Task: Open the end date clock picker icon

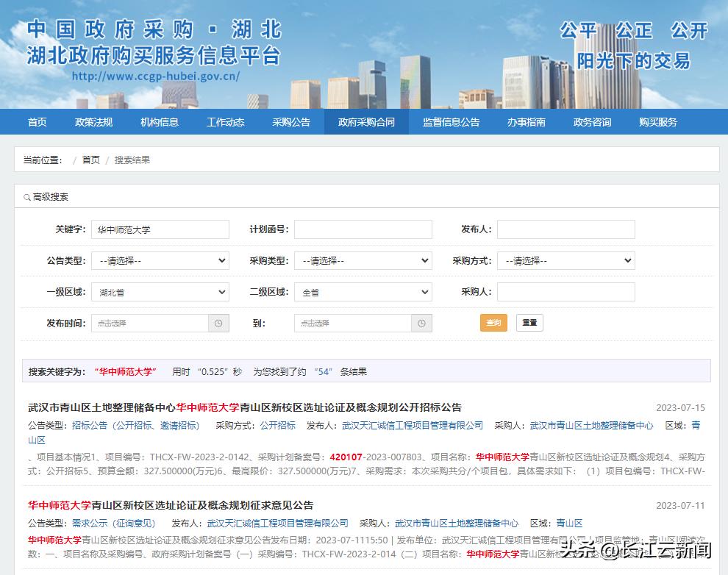Action: (421, 323)
